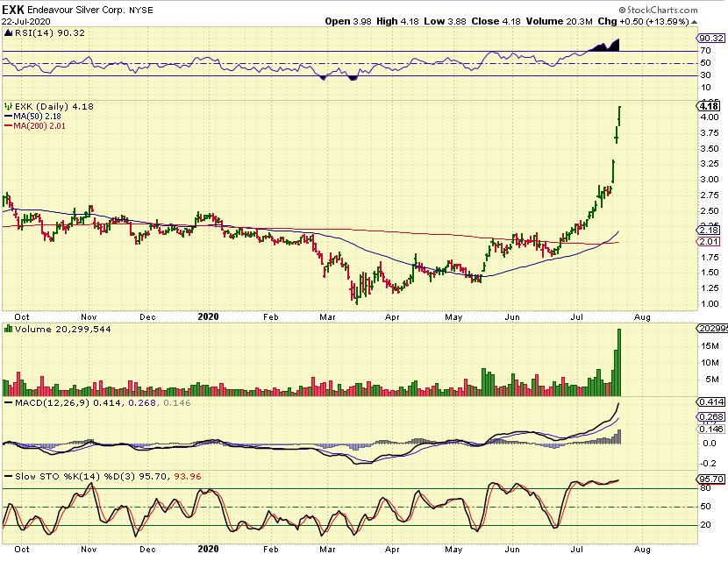
Task: Click the 20 level on Slow STO axis
Action: (x=706, y=525)
